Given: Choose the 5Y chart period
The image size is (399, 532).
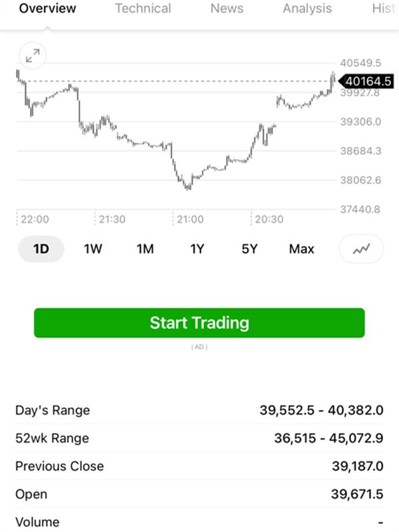Looking at the screenshot, I should coord(249,249).
